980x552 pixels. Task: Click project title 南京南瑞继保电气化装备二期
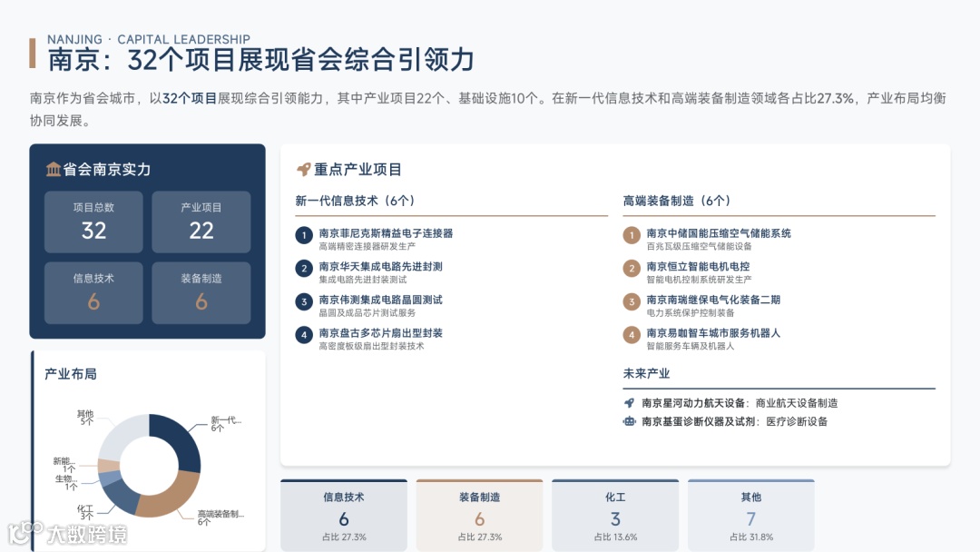click(713, 300)
